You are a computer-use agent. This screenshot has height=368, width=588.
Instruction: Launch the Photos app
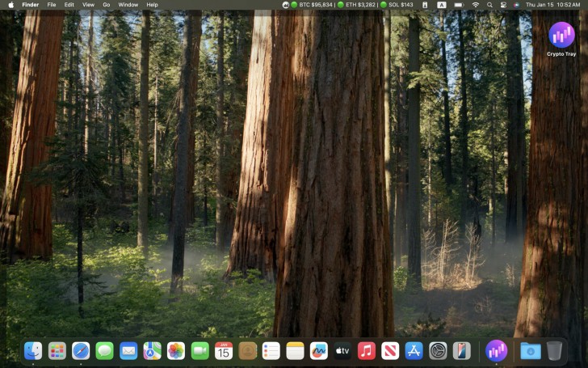pyautogui.click(x=175, y=350)
